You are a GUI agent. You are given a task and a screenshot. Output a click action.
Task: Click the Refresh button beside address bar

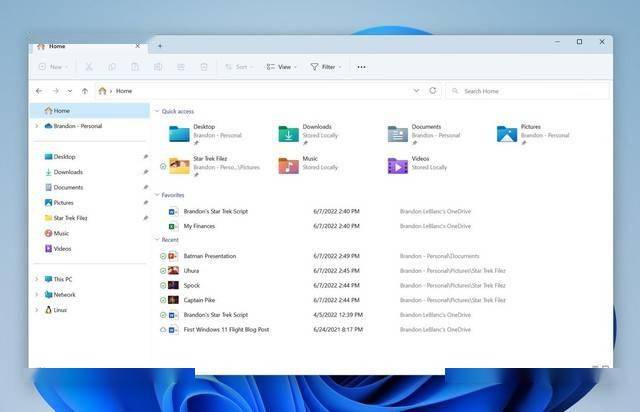pos(433,91)
